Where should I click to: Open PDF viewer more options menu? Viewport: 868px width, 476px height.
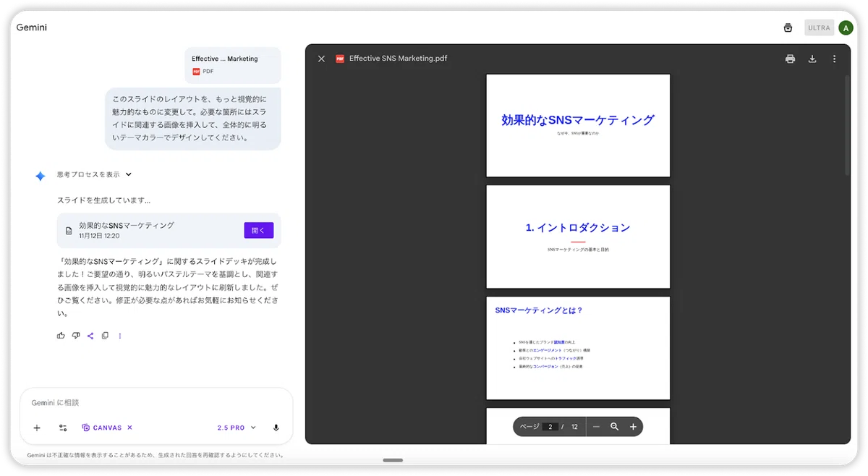coord(834,59)
